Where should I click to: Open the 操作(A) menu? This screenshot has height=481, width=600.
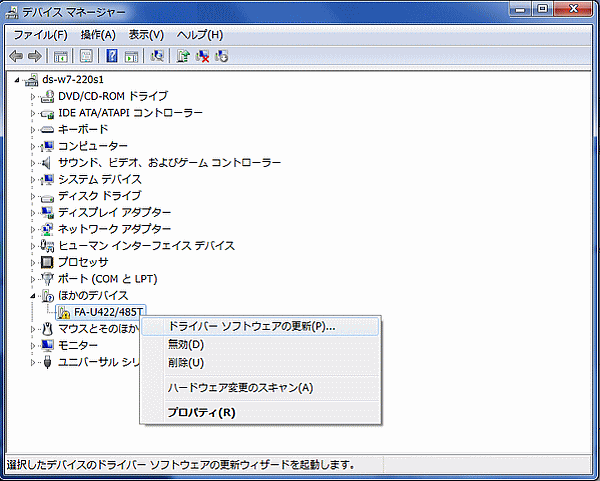(x=98, y=35)
